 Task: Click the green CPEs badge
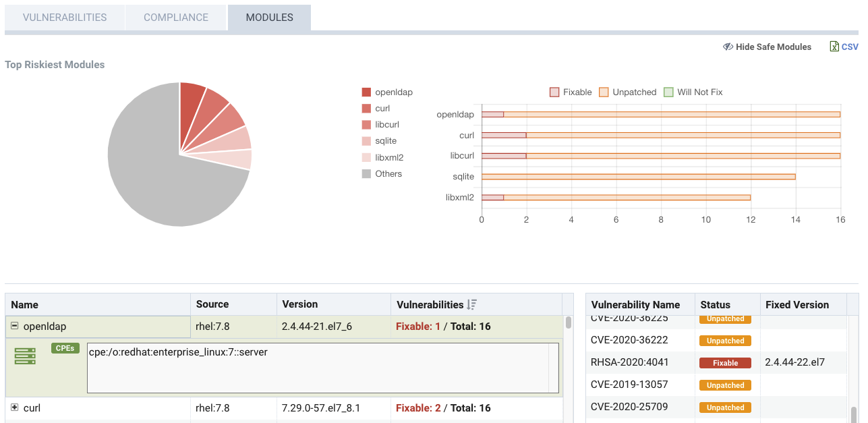click(x=65, y=348)
